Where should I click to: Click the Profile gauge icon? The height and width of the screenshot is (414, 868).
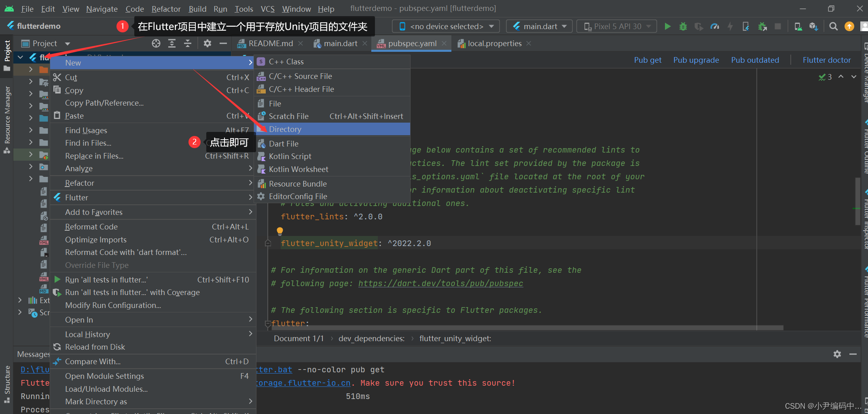click(715, 26)
